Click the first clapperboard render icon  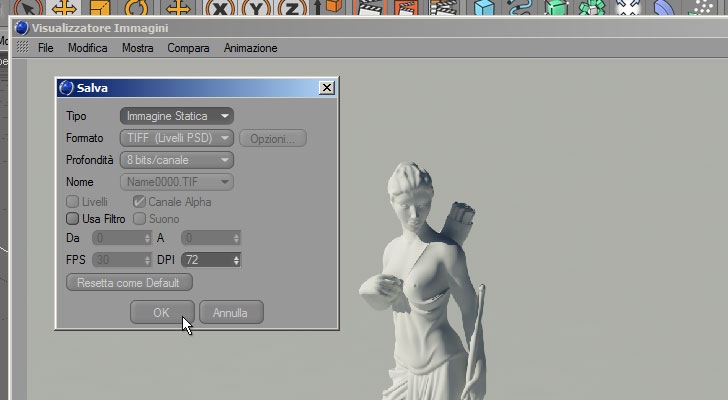click(x=369, y=7)
